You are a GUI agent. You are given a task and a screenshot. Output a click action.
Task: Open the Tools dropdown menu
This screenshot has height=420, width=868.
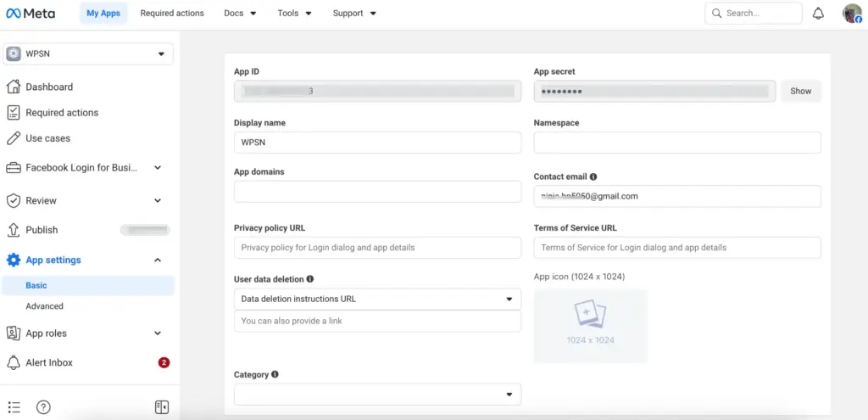[294, 14]
